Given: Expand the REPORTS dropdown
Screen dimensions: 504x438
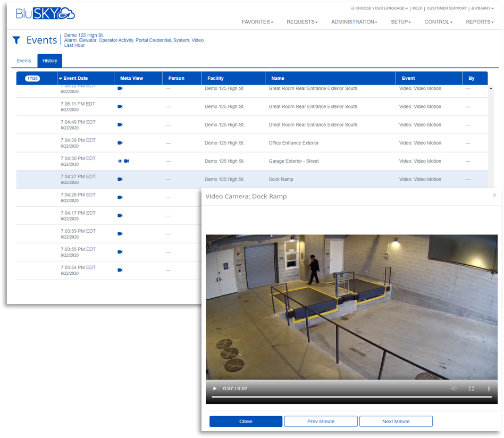Looking at the screenshot, I should click(478, 22).
